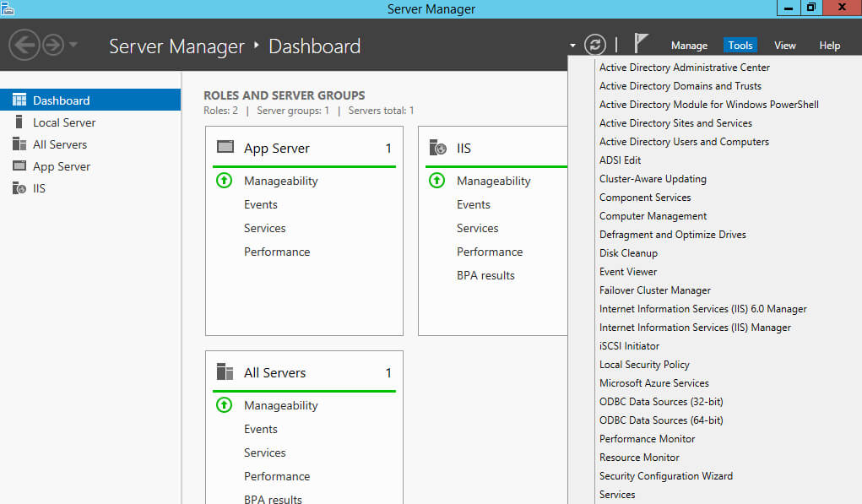
Task: Open Active Directory Domains and Trusts
Action: pos(680,86)
